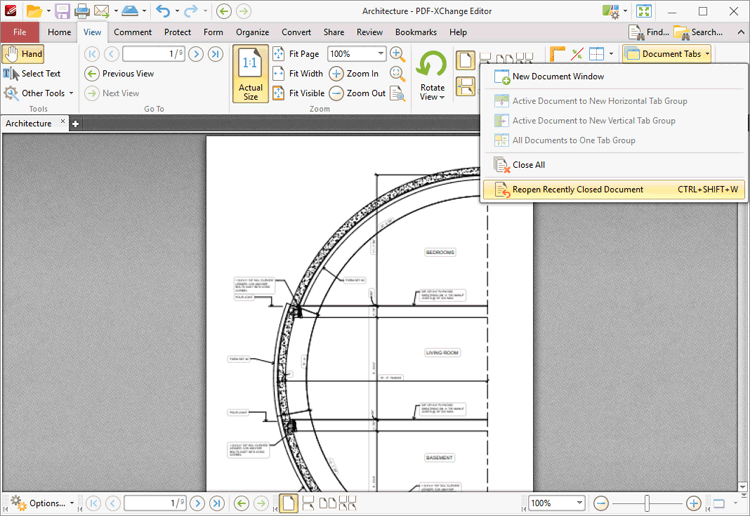
Task: Open the ribbon zoom percentage dropdown
Action: coord(381,54)
